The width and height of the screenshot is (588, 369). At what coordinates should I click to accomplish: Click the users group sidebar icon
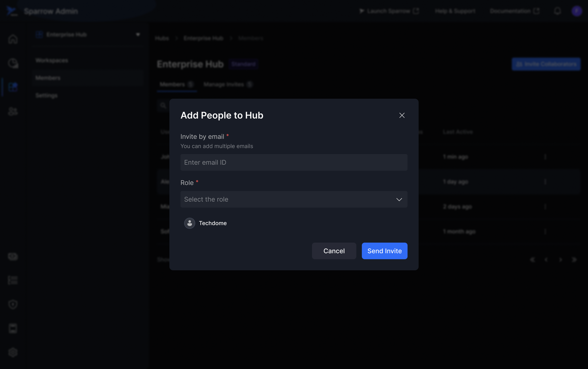13,111
